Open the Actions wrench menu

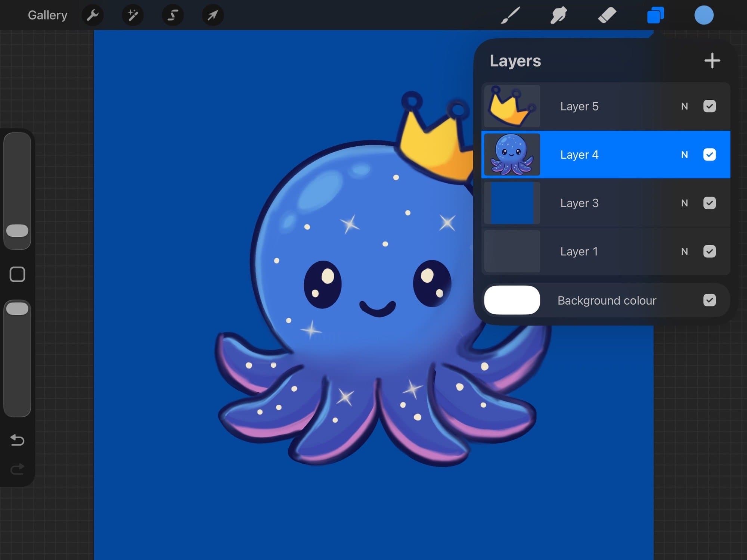[92, 15]
